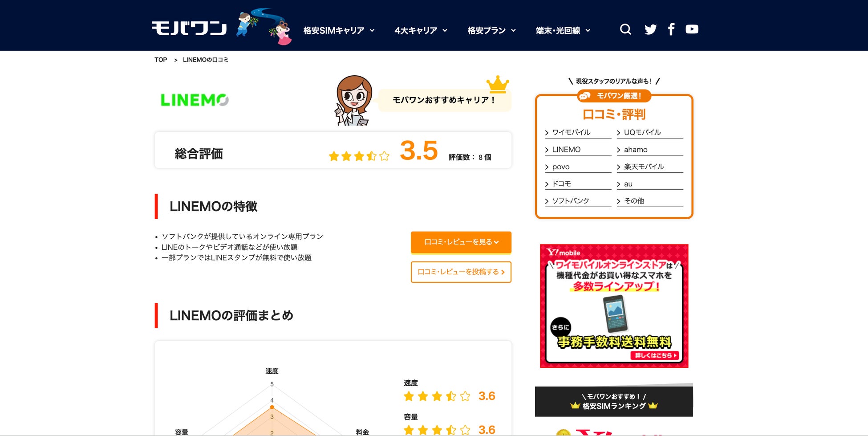Open 楽天モバイル reviews link
This screenshot has height=436, width=868.
tap(649, 167)
